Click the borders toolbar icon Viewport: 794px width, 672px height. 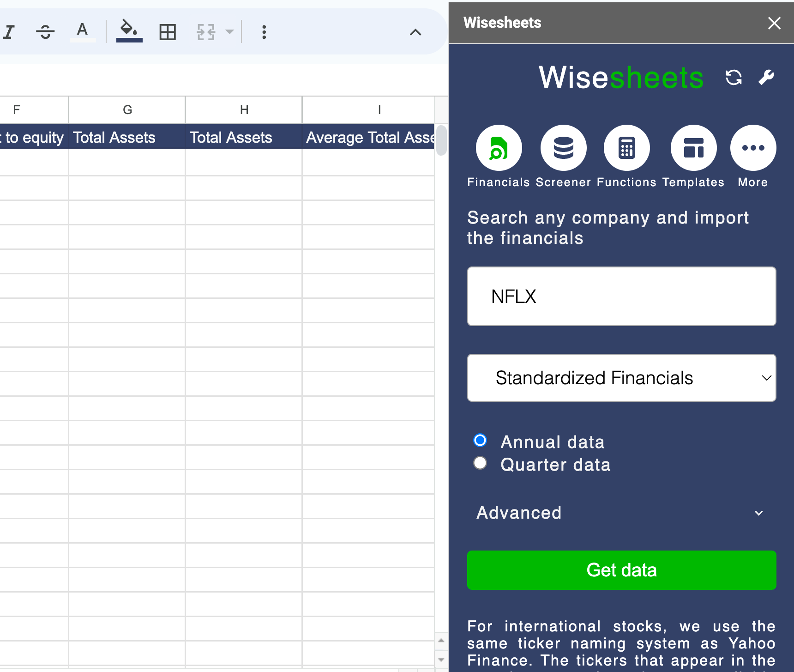click(x=168, y=32)
